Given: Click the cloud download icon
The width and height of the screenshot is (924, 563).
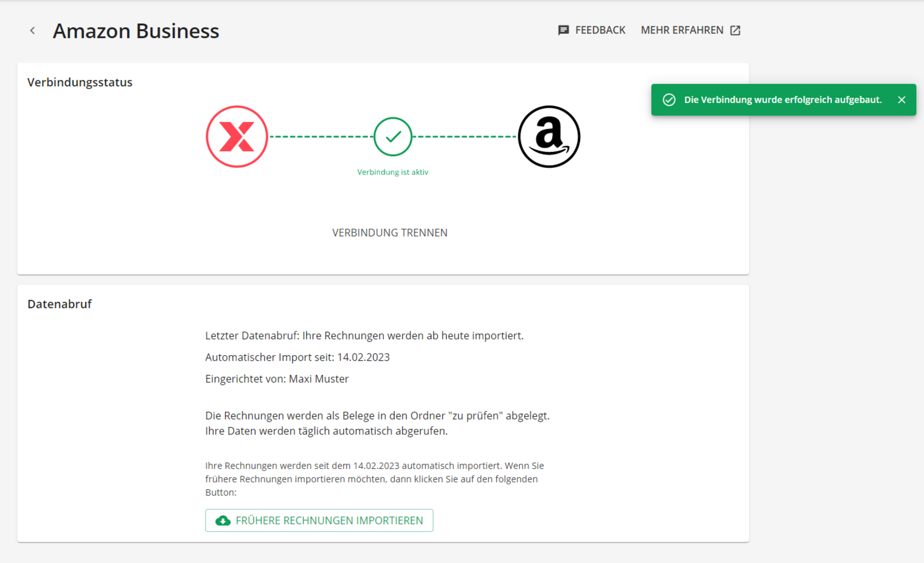Looking at the screenshot, I should click(x=223, y=521).
